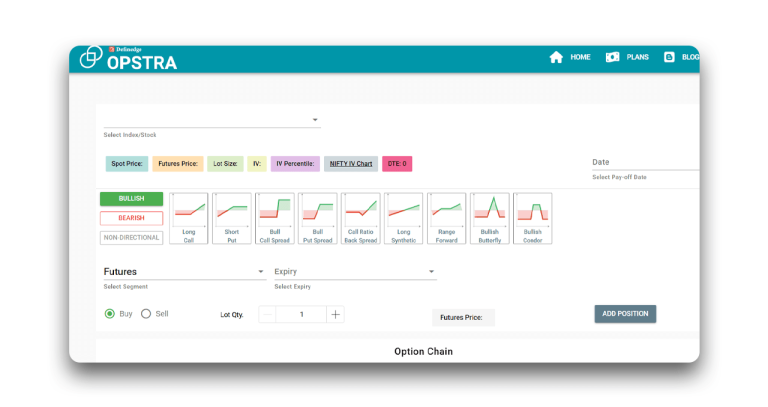Select the Bullish Butterfly strategy

tap(490, 218)
